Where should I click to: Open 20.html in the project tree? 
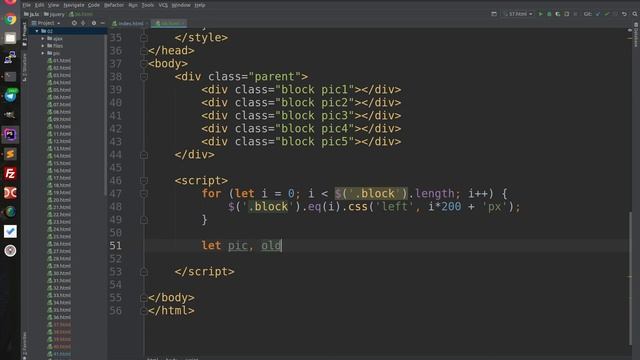coord(59,200)
